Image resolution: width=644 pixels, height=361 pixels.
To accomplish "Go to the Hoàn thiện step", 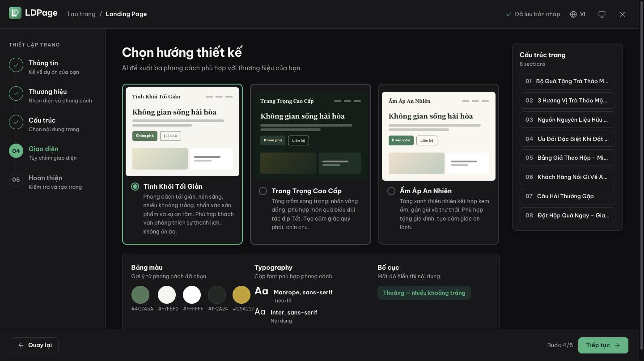I will click(53, 182).
